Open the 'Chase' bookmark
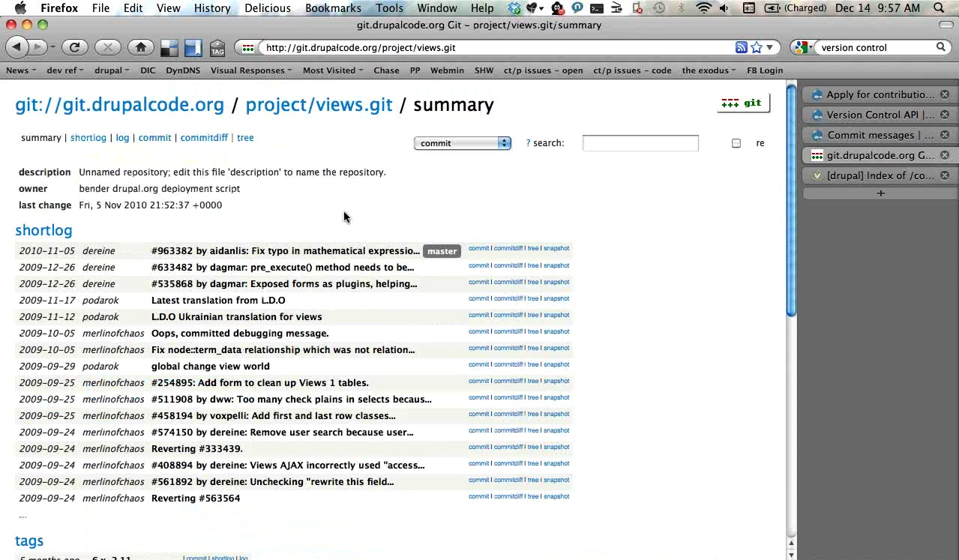 (x=386, y=70)
